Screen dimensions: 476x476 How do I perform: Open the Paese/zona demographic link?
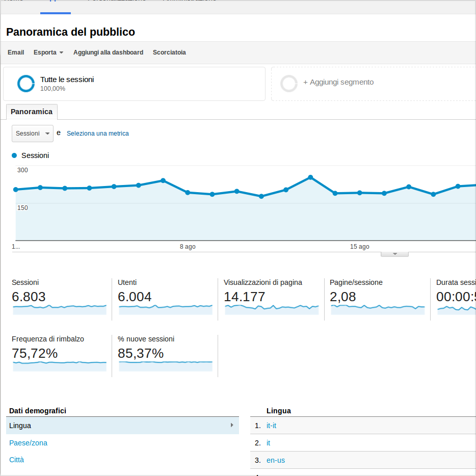click(x=28, y=443)
